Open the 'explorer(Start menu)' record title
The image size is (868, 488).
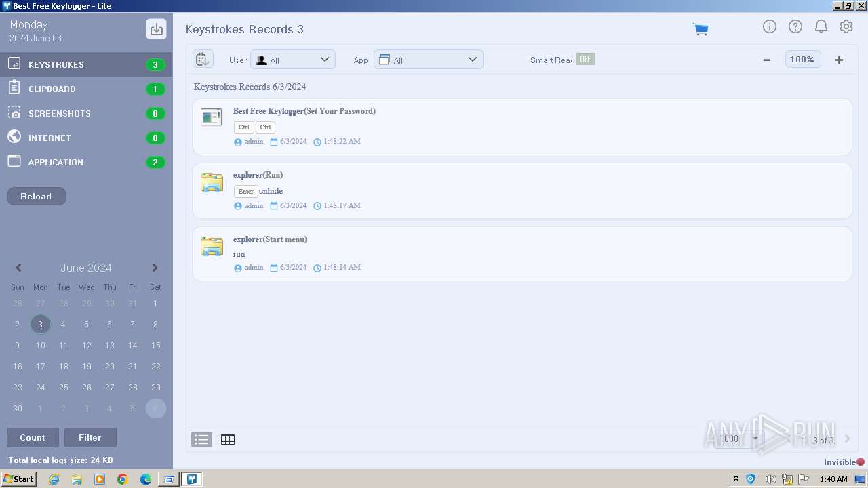pos(270,239)
